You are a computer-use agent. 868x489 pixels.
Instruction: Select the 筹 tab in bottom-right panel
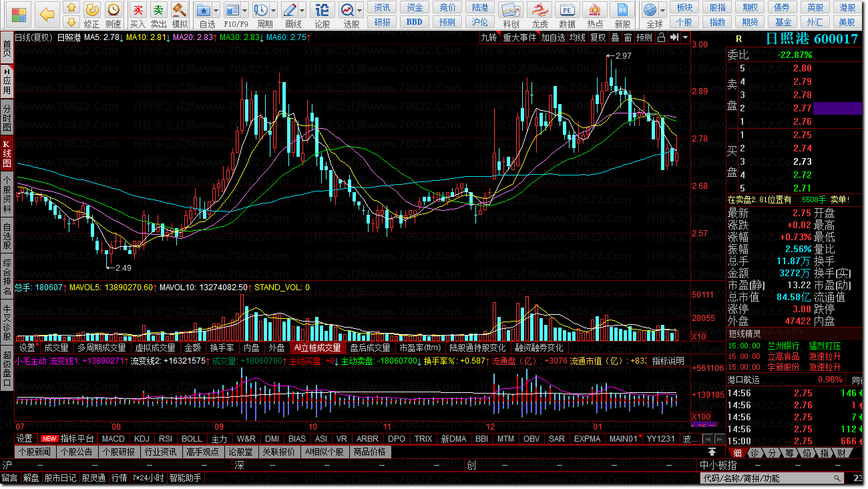tap(789, 453)
